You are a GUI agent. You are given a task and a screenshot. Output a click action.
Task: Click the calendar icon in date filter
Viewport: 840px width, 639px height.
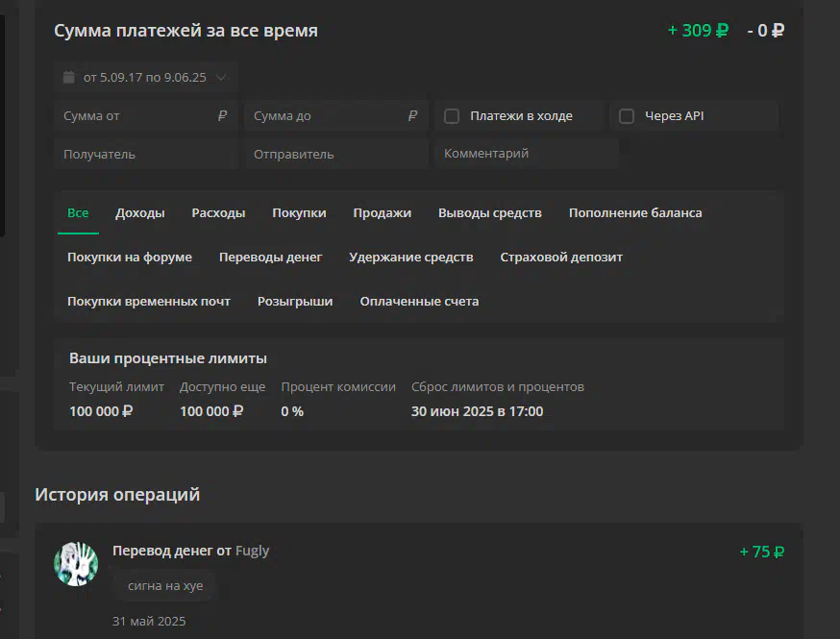click(x=68, y=77)
